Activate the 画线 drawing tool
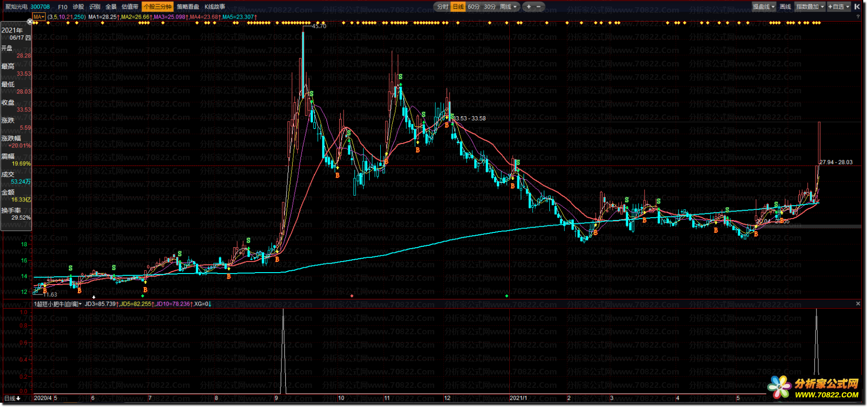 785,7
